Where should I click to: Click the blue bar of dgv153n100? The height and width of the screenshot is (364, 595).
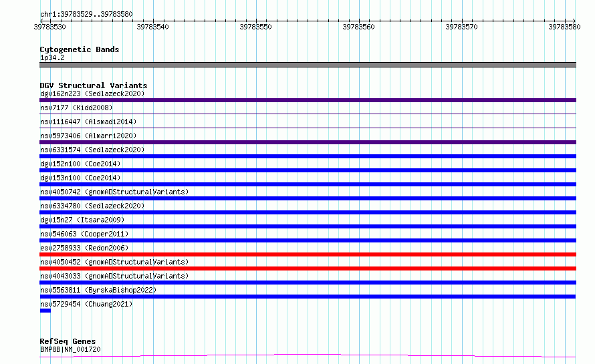(x=308, y=184)
